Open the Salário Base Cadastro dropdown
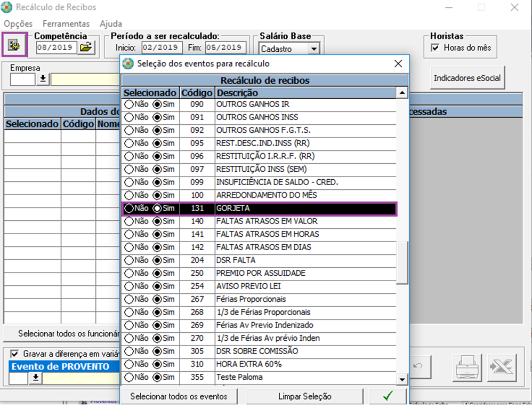The image size is (532, 408). click(314, 49)
